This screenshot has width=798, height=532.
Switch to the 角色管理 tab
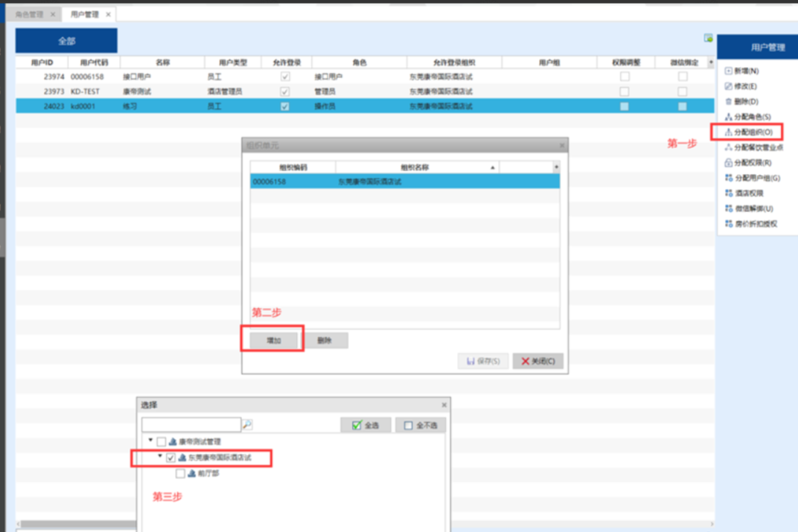tap(30, 14)
